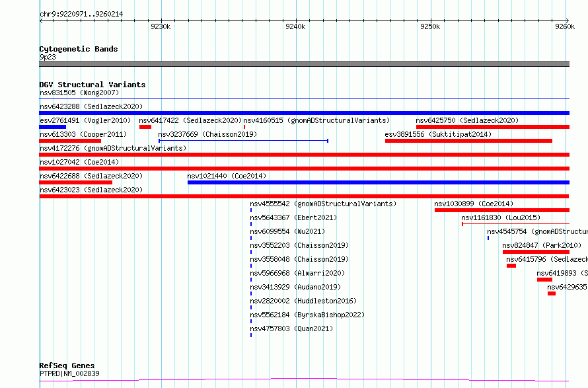Click the 9260k ruler tick label
The height and width of the screenshot is (388, 588).
click(565, 26)
